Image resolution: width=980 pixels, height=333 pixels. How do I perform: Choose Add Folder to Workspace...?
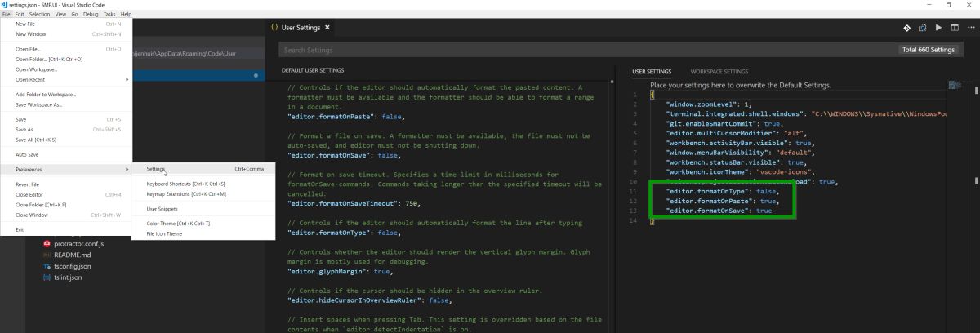[66, 95]
